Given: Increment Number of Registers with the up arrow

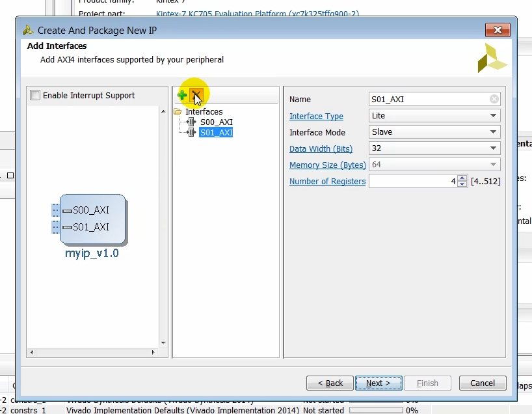Looking at the screenshot, I should click(x=462, y=178).
